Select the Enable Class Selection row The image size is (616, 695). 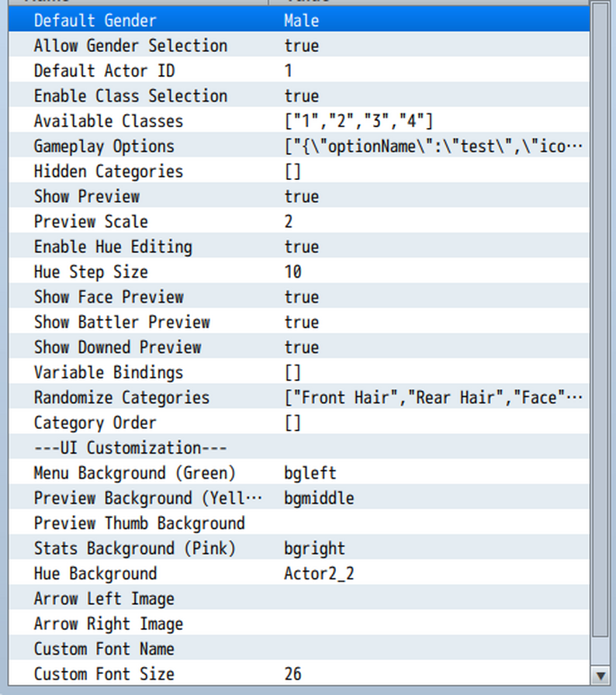pyautogui.click(x=299, y=95)
